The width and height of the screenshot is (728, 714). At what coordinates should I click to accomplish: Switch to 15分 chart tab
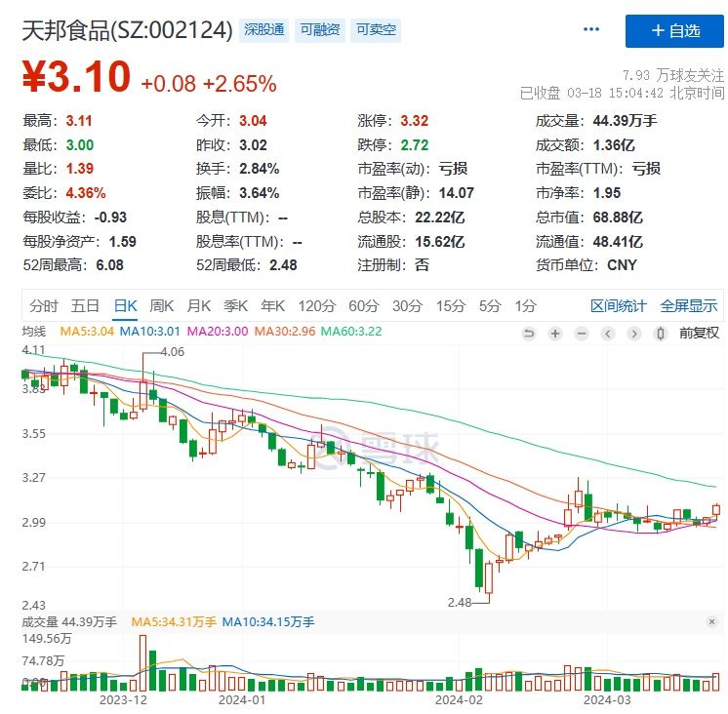point(450,306)
